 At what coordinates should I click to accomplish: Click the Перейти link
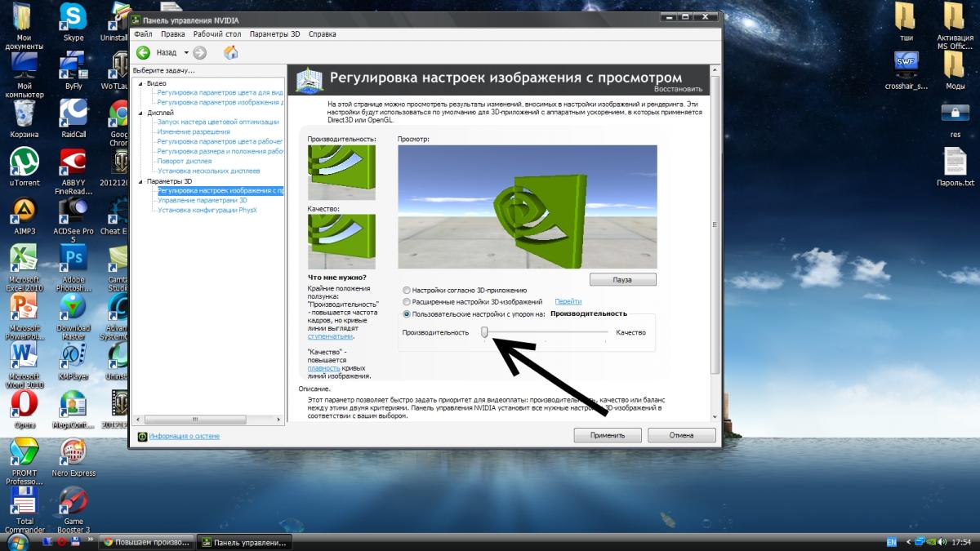coord(568,301)
